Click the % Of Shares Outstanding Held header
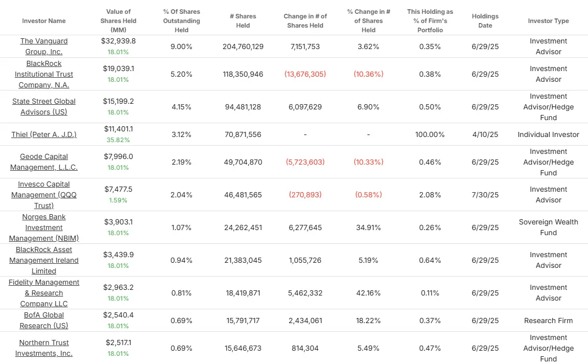Screen dimensions: 588x364 tap(182, 21)
